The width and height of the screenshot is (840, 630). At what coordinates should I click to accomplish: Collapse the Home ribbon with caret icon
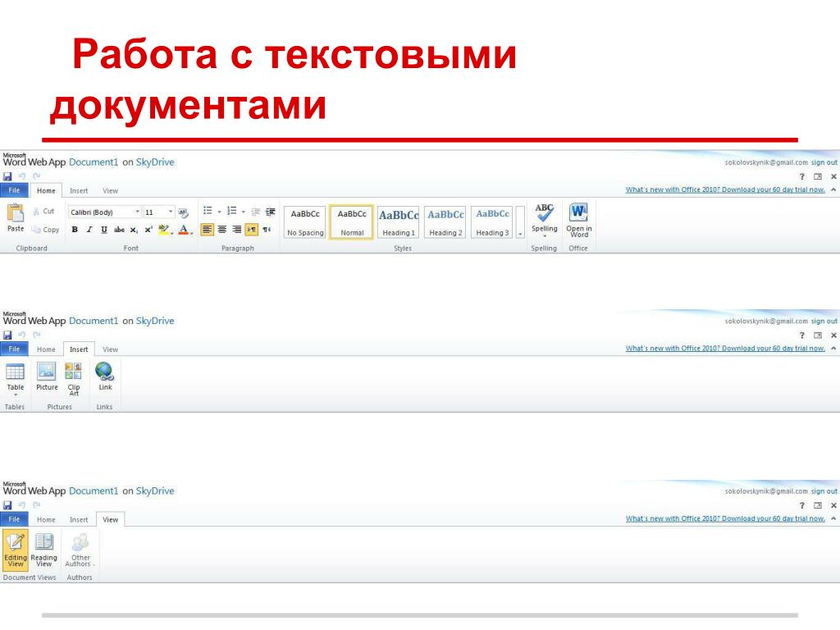coord(833,189)
